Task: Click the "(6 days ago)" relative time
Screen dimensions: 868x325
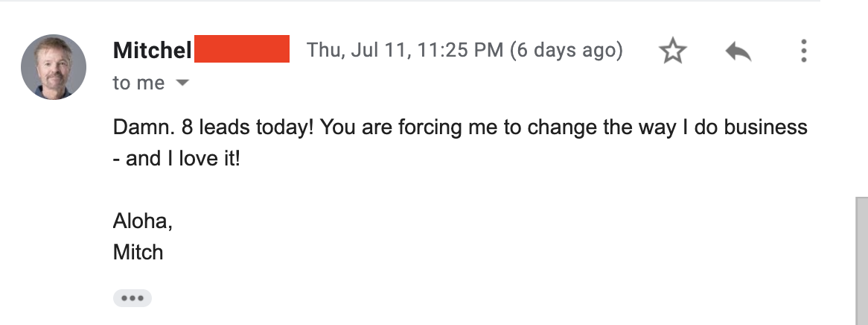Action: 567,51
